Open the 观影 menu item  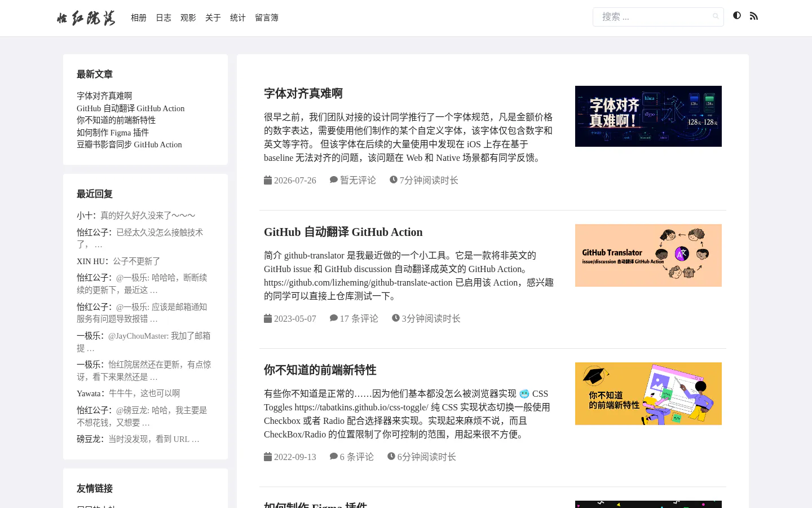tap(188, 18)
